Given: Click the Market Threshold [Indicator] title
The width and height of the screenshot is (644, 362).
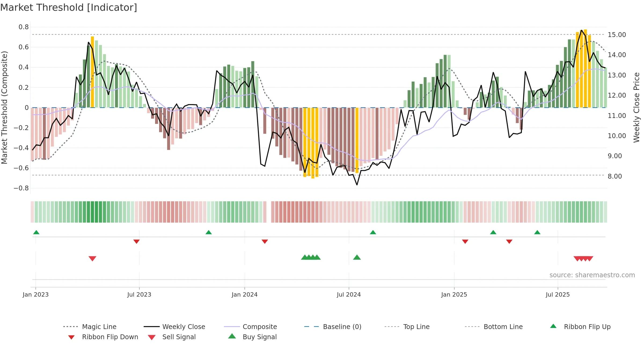Looking at the screenshot, I should tap(69, 8).
